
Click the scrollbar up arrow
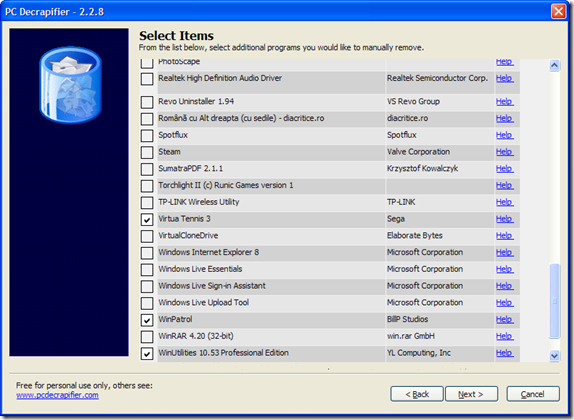(x=554, y=66)
